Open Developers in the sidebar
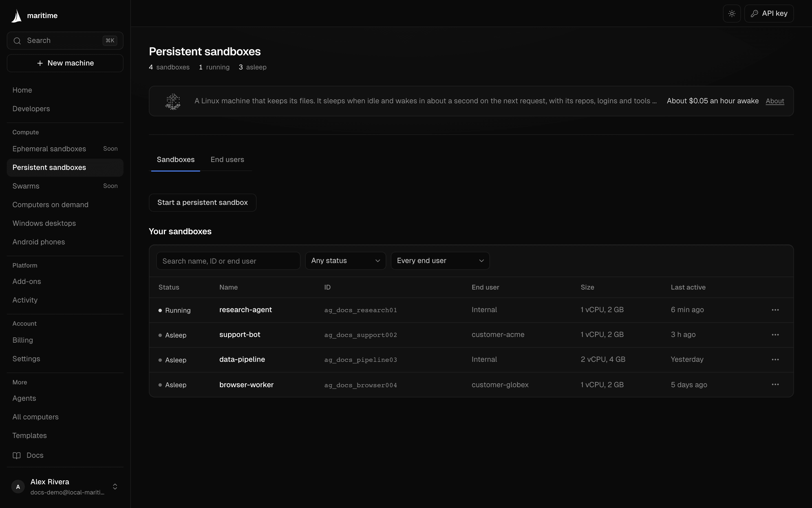 tap(65, 109)
